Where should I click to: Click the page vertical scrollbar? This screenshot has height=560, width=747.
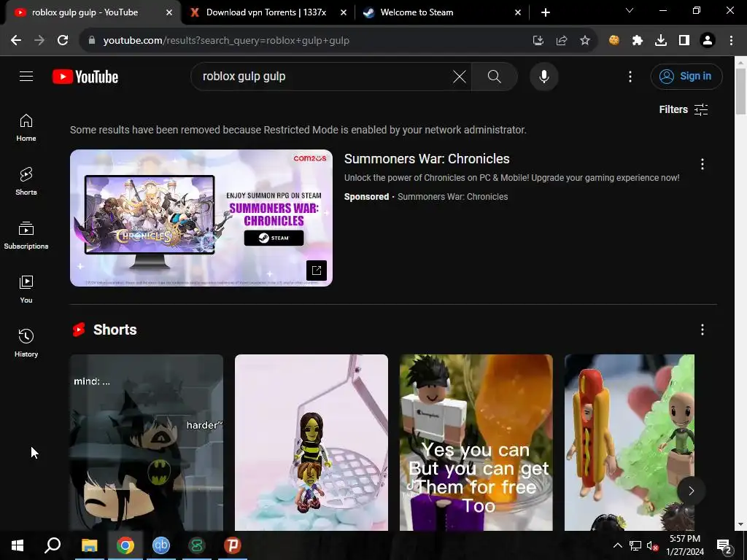click(x=740, y=91)
